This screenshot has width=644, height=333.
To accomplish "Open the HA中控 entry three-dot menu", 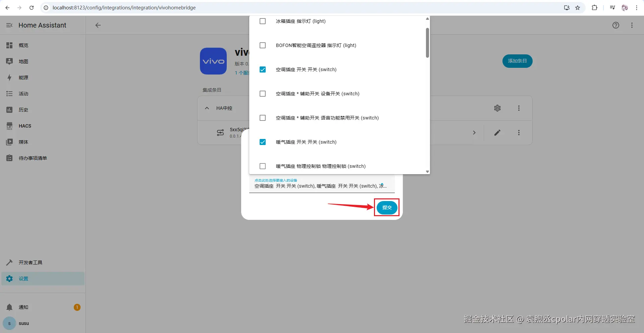I will [519, 108].
